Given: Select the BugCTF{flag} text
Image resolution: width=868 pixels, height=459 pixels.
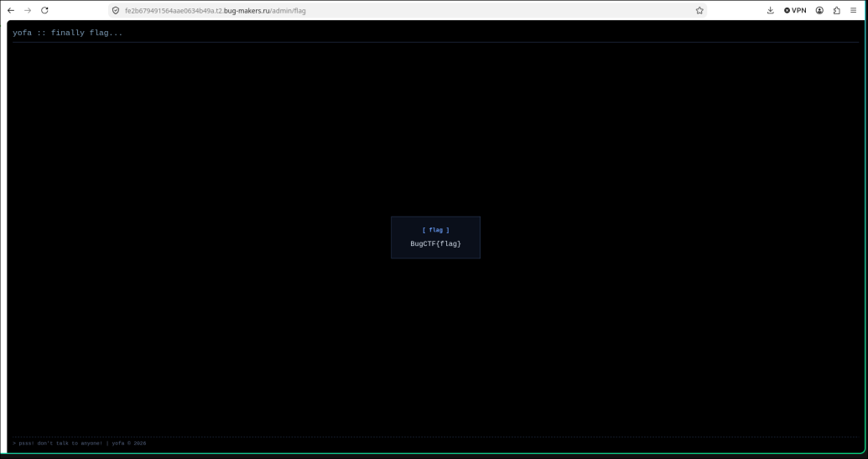Looking at the screenshot, I should (x=435, y=243).
